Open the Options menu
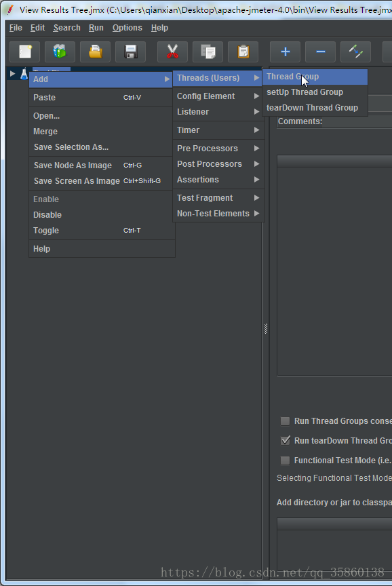Screen dimensions: 392x586 (x=127, y=28)
